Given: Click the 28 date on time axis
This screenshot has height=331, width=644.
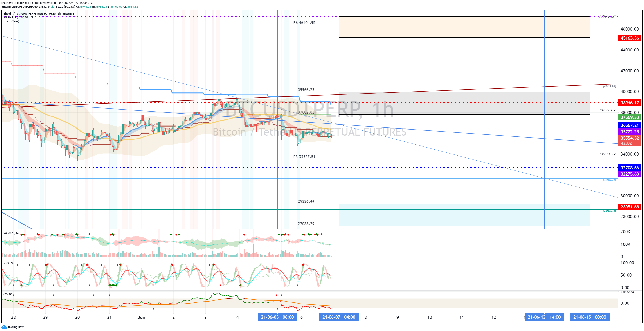Looking at the screenshot, I should tap(13, 317).
